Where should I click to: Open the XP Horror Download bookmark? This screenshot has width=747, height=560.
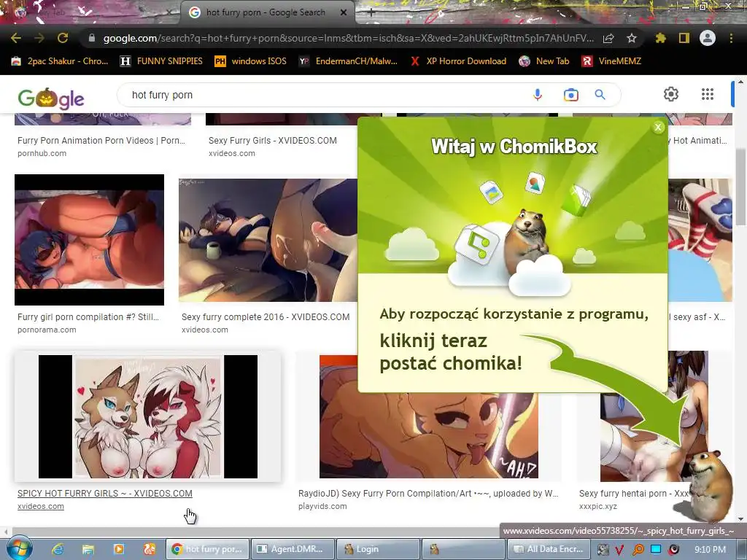point(458,61)
